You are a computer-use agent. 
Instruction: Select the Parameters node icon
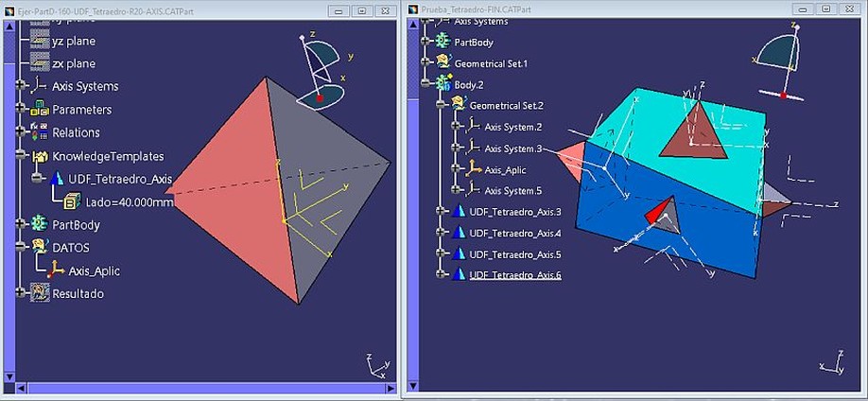(39, 110)
